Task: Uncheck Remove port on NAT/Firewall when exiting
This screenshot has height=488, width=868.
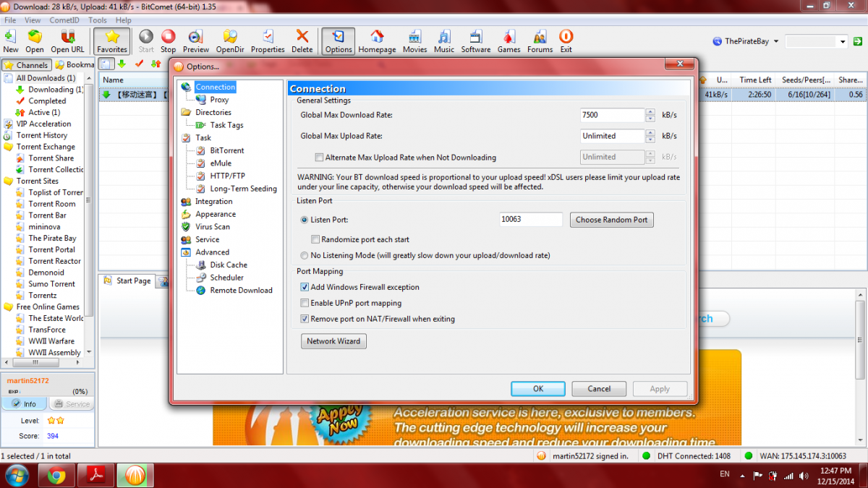Action: pyautogui.click(x=305, y=319)
